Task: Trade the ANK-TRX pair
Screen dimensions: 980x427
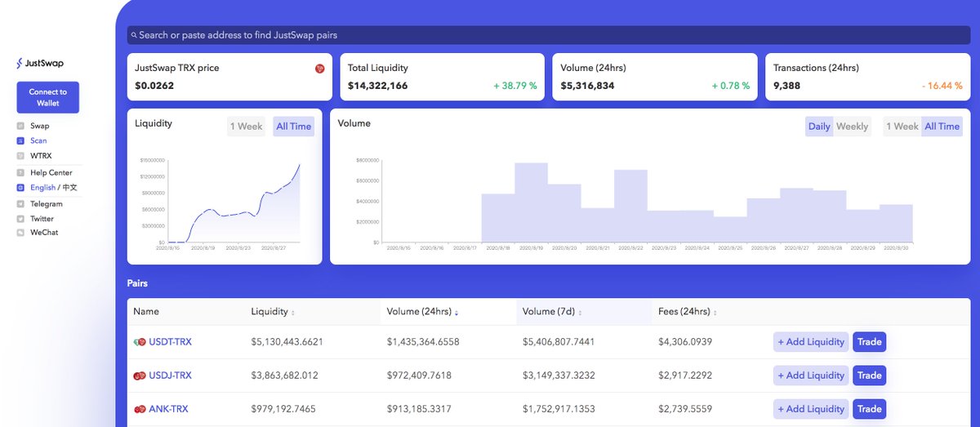Action: (870, 409)
